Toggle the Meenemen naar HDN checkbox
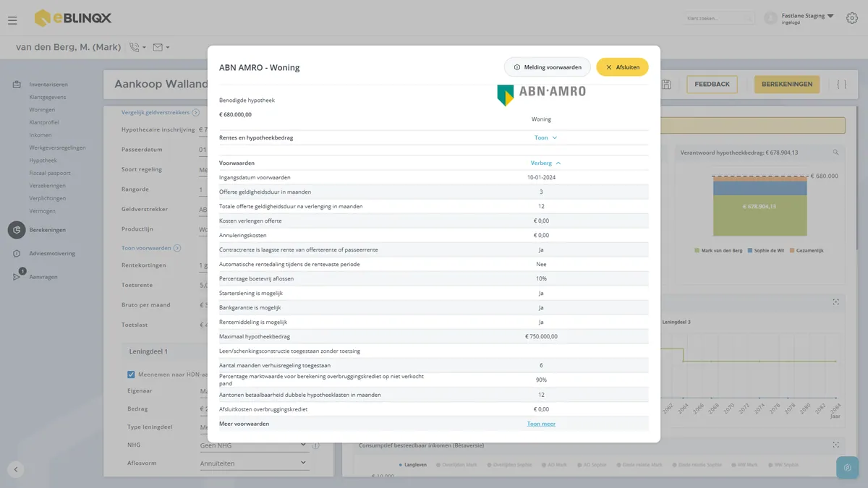 pyautogui.click(x=131, y=374)
